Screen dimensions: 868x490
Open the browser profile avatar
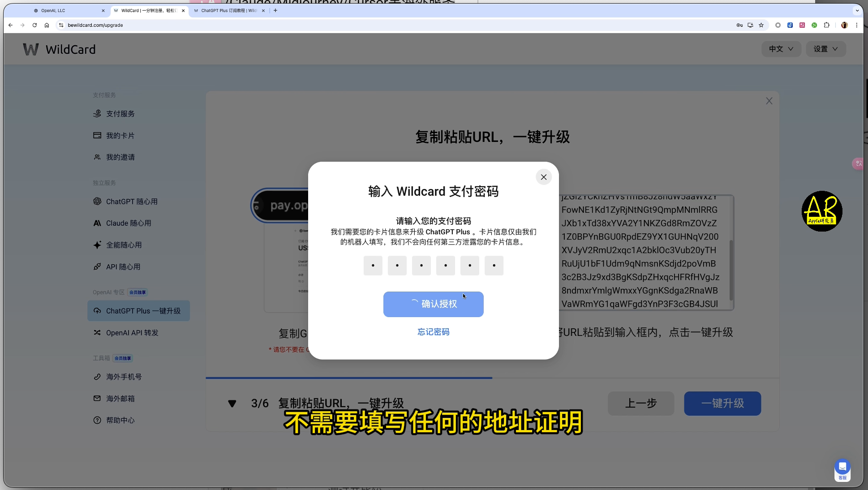[844, 25]
